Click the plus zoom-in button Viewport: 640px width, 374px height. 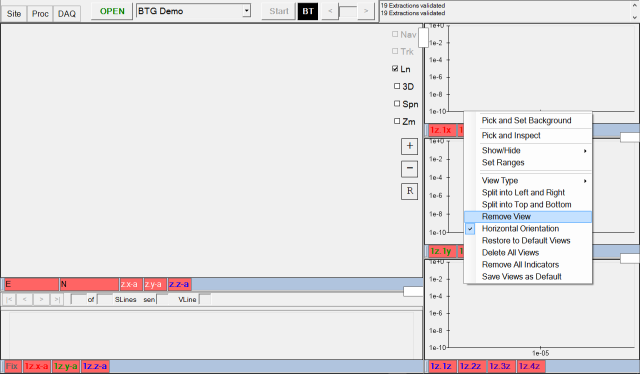point(409,146)
